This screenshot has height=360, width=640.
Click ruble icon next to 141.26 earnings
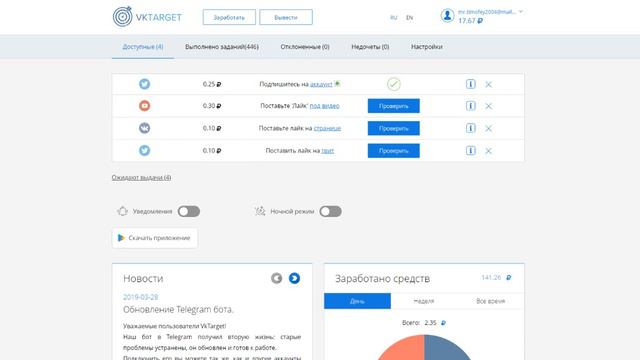tap(509, 278)
